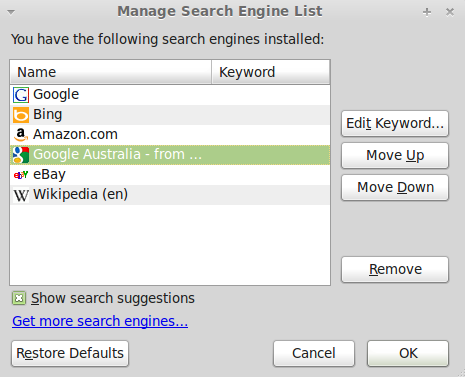Close the Manage Search Engine List dialog
Viewport: 465px width, 377px height.
click(x=450, y=12)
